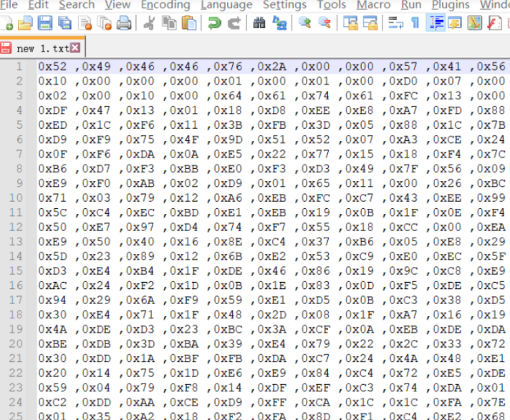Viewport: 510px width, 420px height.
Task: Click value 0x5C at start of line 11
Action: (52, 213)
